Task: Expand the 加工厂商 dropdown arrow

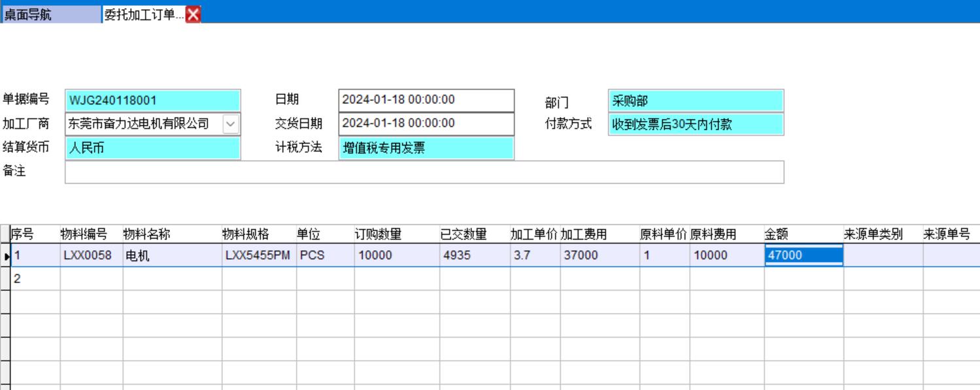Action: coord(231,123)
